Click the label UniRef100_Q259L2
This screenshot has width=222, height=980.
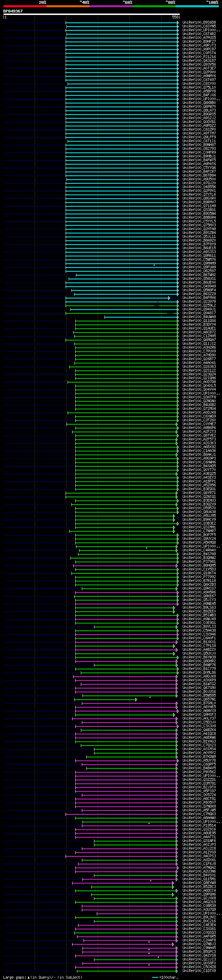[x=199, y=306]
